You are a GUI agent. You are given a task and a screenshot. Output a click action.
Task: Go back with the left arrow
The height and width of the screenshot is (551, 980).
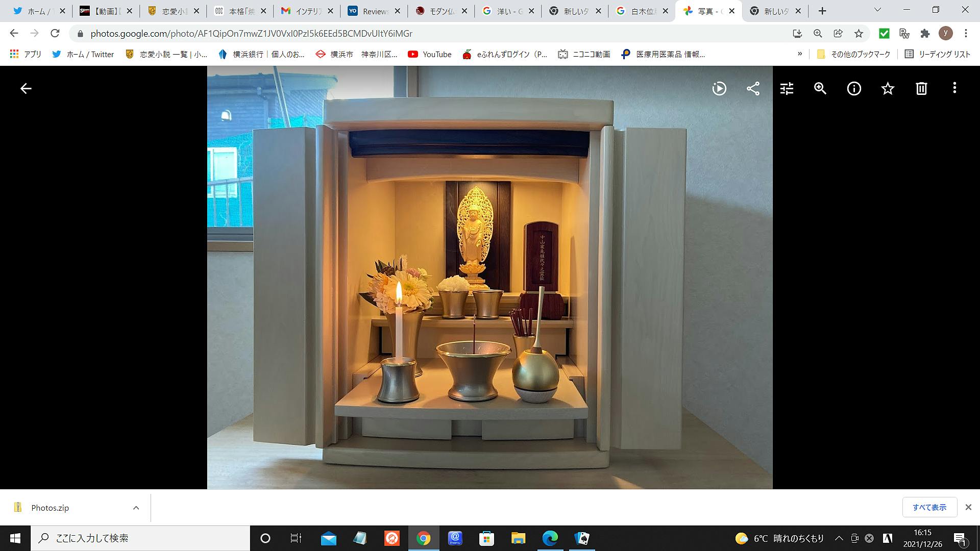pos(26,88)
